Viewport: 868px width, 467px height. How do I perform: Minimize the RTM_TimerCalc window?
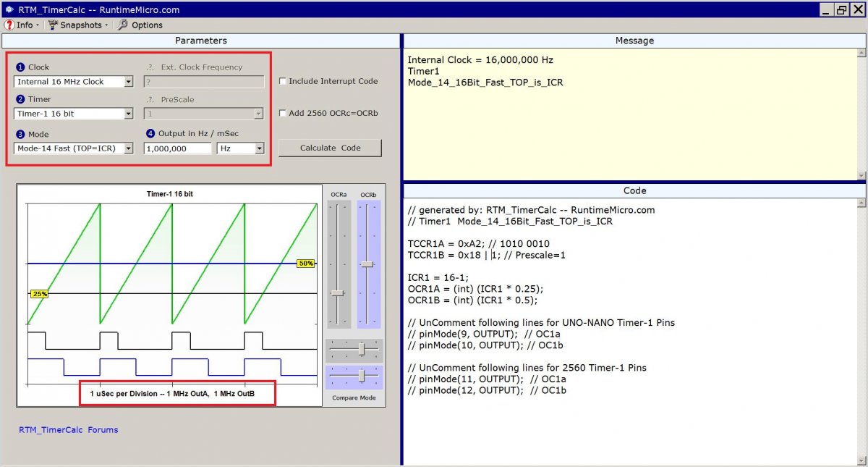click(x=826, y=9)
